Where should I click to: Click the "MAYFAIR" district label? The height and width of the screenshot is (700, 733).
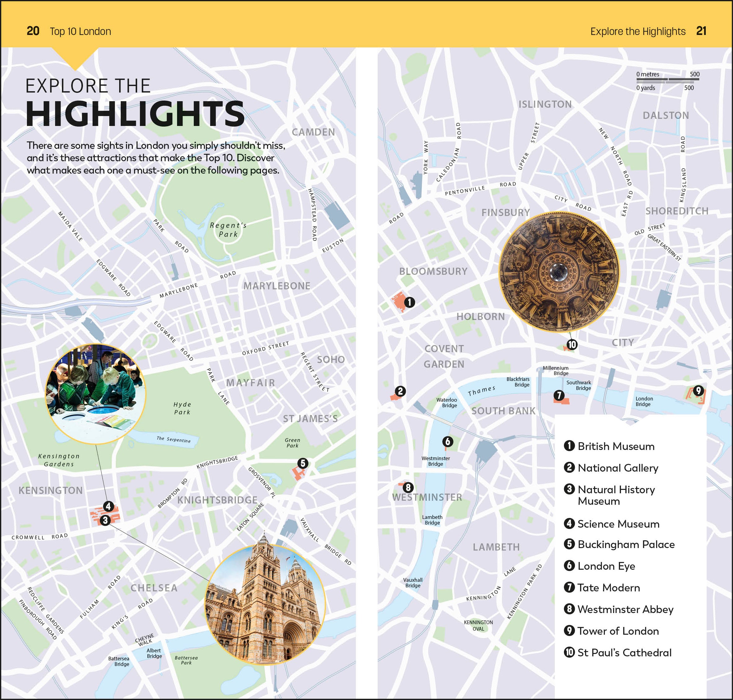click(250, 382)
